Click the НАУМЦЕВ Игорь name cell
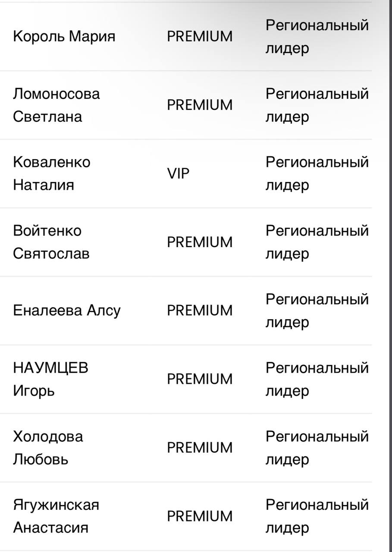 pos(50,379)
